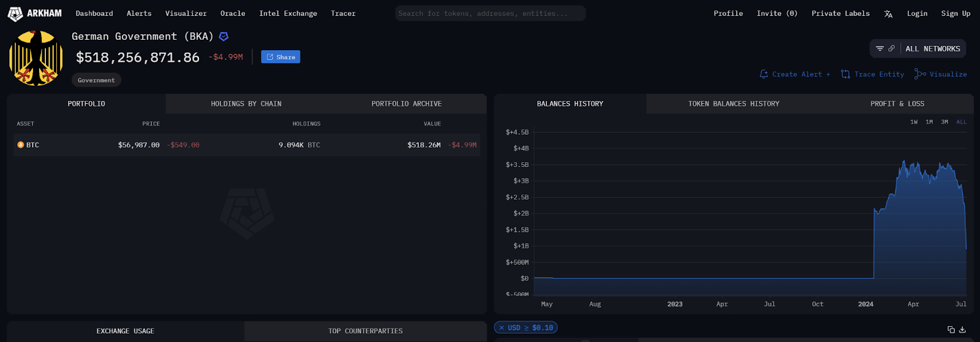Viewport: 980px width, 342px height.
Task: Set chart range to 1M
Action: point(929,122)
